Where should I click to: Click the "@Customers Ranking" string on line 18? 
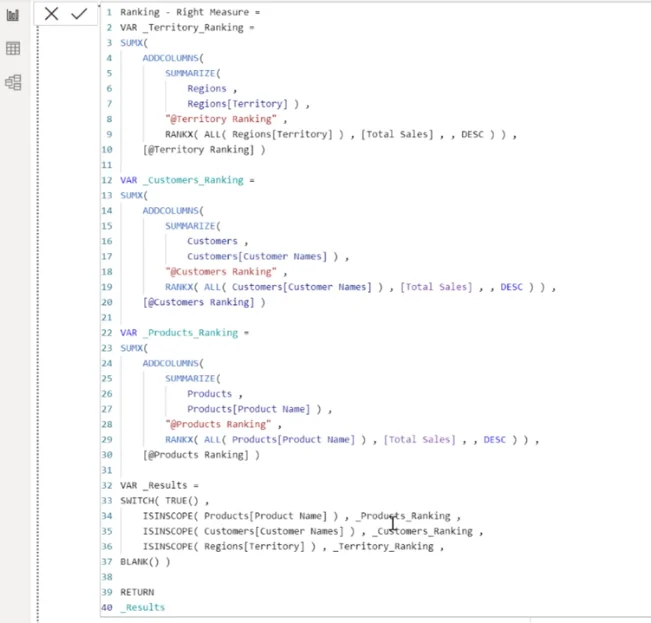221,272
